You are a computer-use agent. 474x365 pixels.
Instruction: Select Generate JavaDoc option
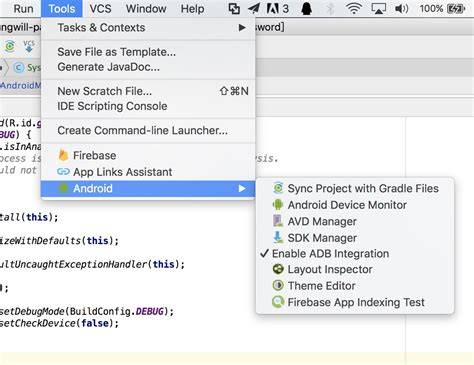tap(148, 67)
